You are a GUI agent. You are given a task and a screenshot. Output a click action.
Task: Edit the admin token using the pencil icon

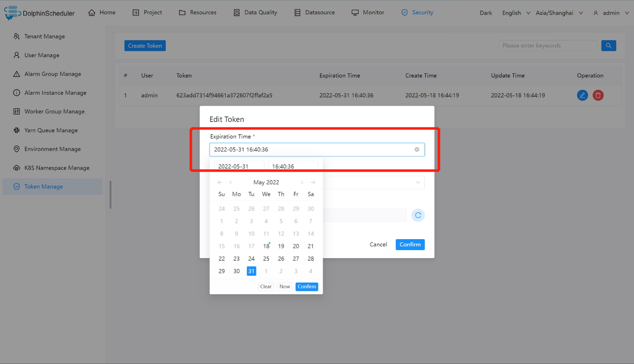[x=583, y=95]
